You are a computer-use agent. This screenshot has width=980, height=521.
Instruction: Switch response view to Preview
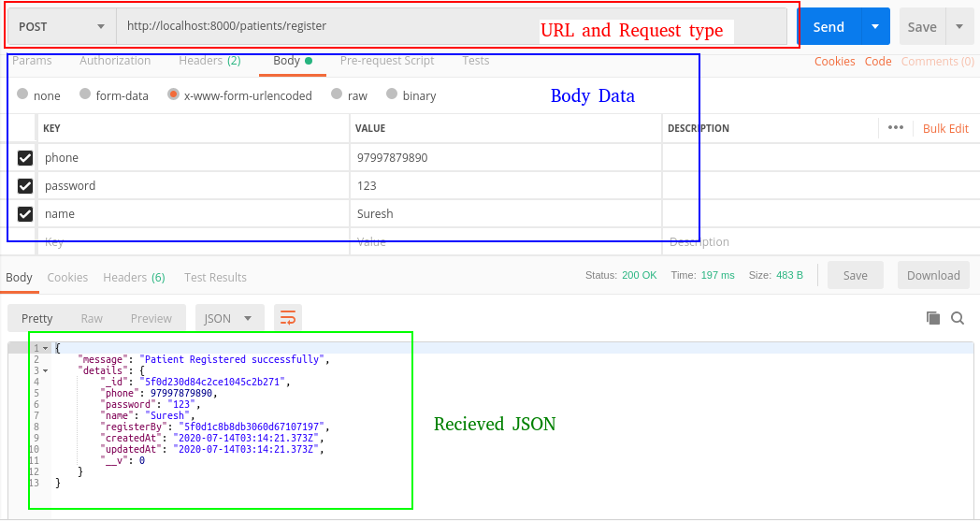click(x=151, y=318)
